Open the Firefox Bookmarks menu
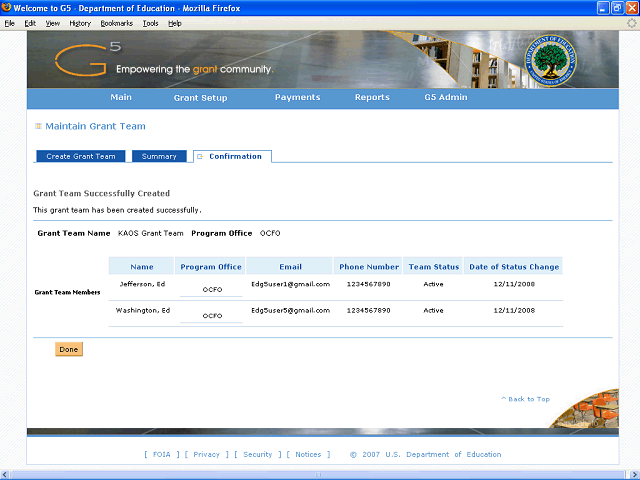640x480 pixels. click(x=116, y=23)
